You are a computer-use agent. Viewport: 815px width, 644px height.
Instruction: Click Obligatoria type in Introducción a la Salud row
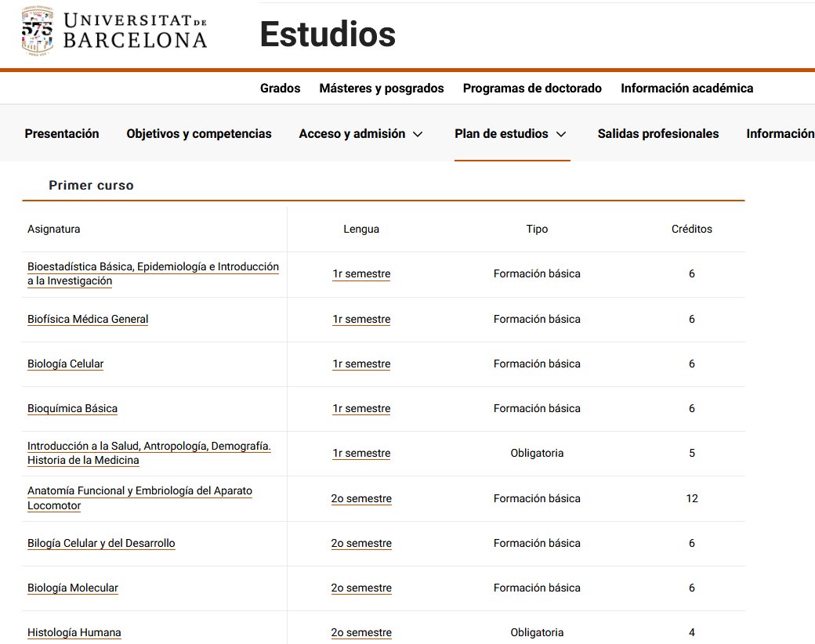coord(537,454)
